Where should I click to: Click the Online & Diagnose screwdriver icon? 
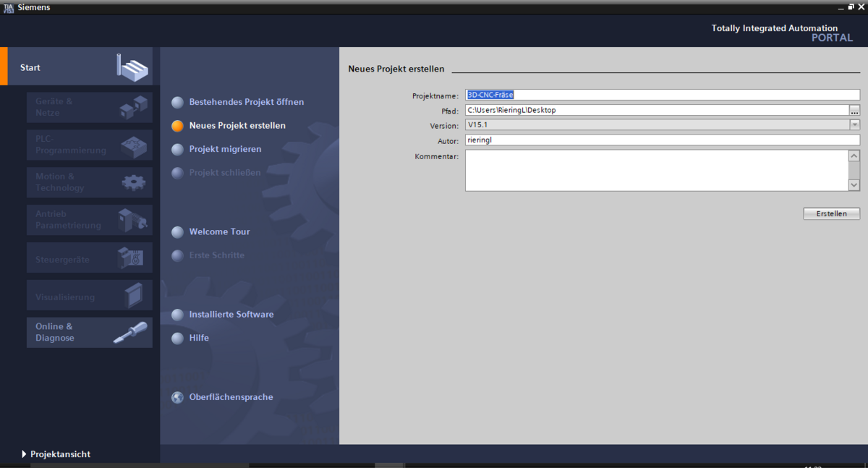130,333
